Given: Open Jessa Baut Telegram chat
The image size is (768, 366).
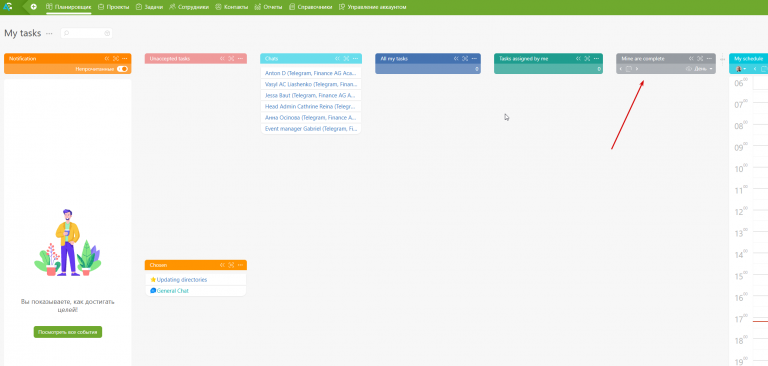Looking at the screenshot, I should (x=311, y=96).
